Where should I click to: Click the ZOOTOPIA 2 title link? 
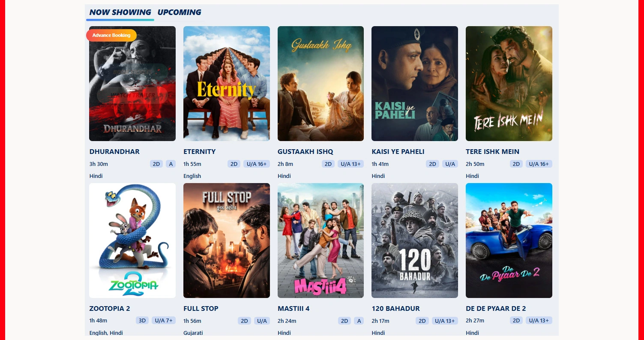tap(110, 309)
